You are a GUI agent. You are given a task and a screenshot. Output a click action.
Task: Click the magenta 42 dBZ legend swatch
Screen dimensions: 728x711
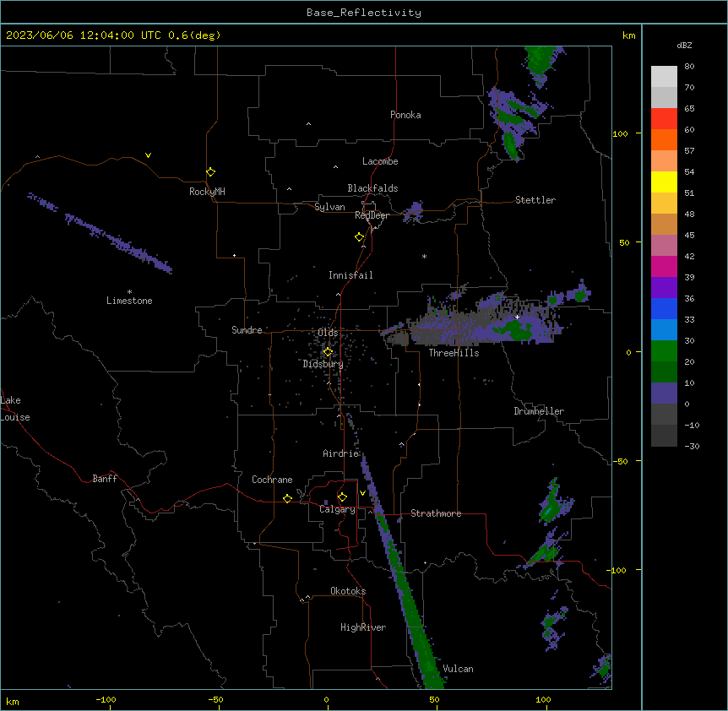coord(664,266)
